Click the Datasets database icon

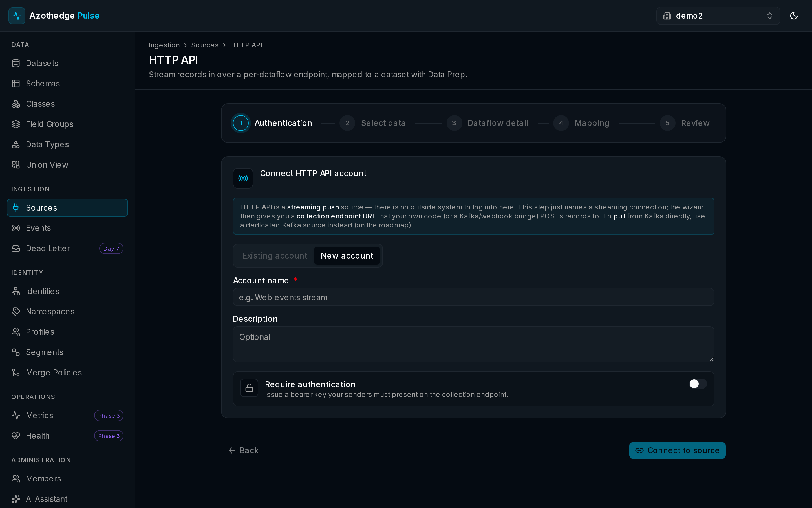coord(16,63)
